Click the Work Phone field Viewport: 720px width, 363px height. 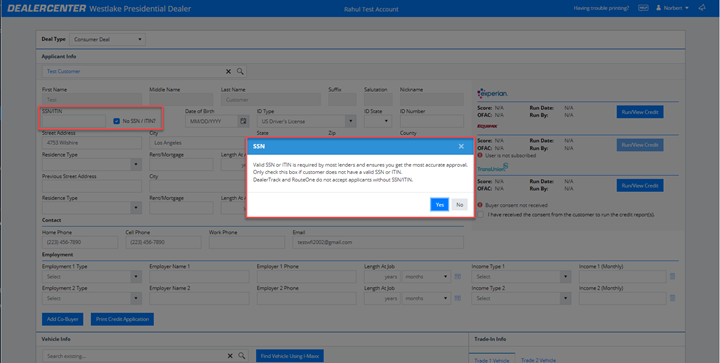(247, 242)
